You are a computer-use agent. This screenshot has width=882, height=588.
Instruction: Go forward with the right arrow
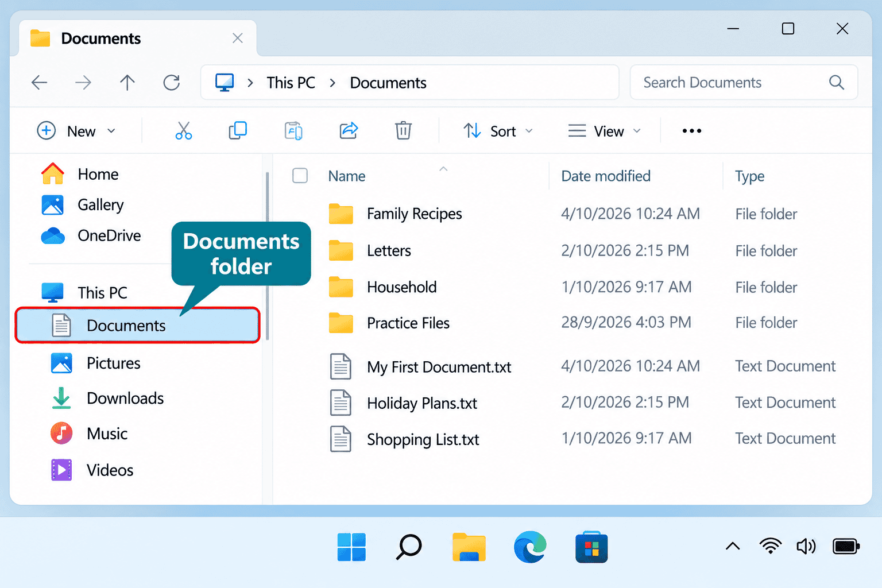pos(83,83)
